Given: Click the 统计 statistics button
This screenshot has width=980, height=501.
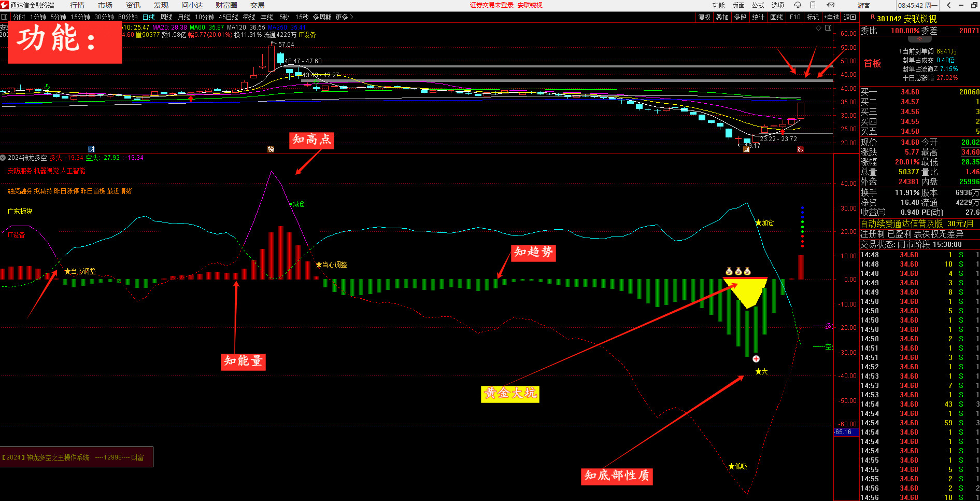Looking at the screenshot, I should point(758,17).
